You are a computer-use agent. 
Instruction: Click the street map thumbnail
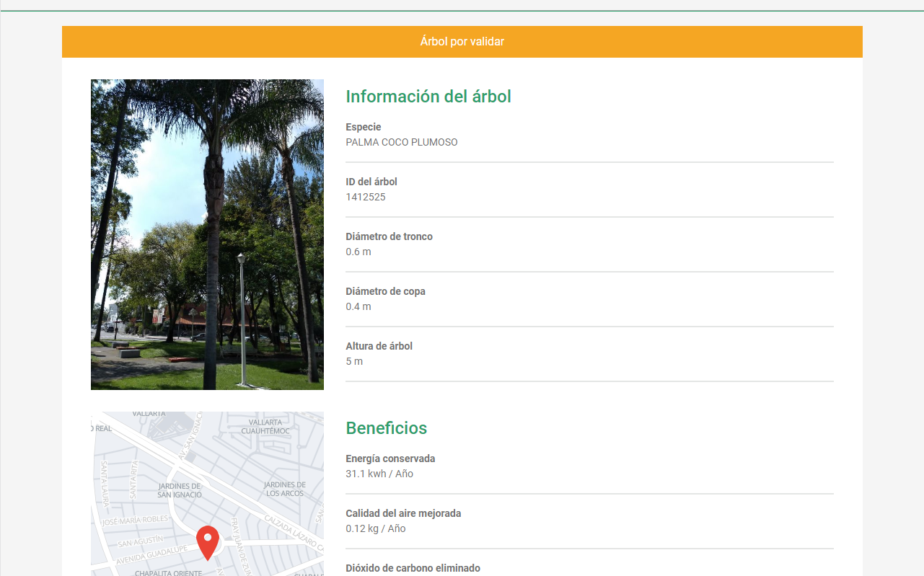click(x=207, y=494)
